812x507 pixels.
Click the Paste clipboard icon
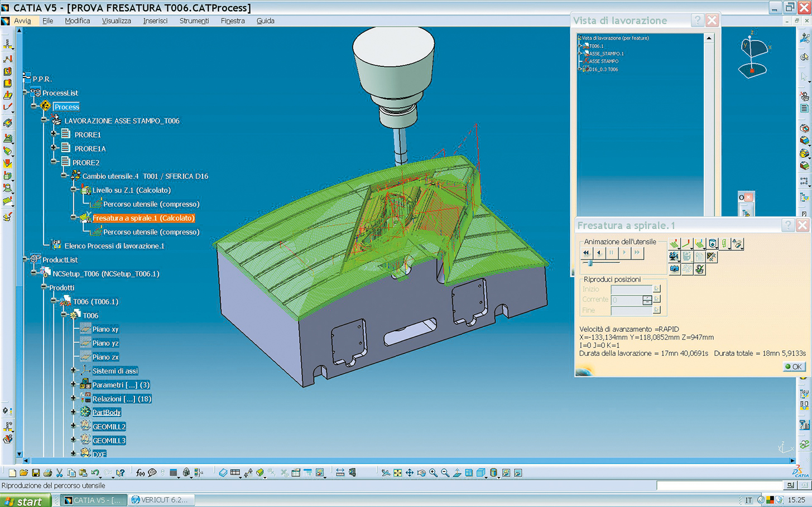(x=83, y=473)
